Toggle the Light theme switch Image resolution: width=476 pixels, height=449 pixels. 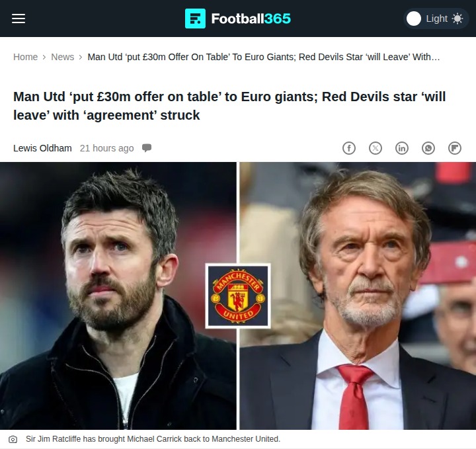pos(436,19)
